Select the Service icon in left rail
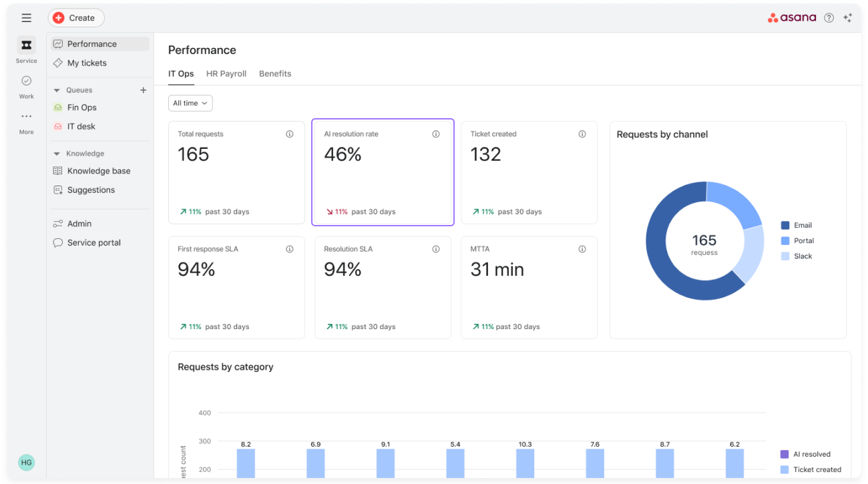Image resolution: width=868 pixels, height=484 pixels. 26,45
